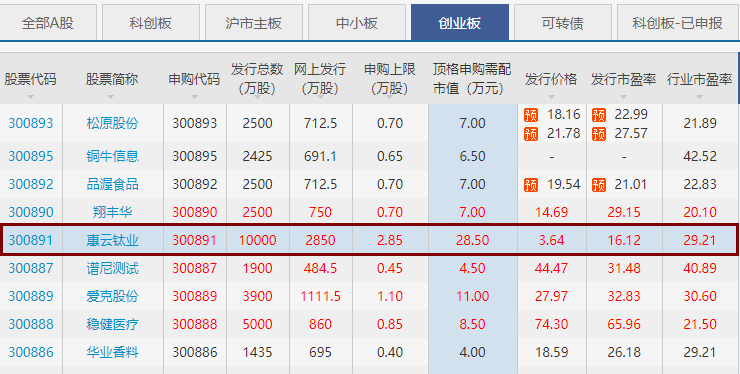740x374 pixels.
Task: Switch to the 全部A股 tab
Action: click(48, 22)
